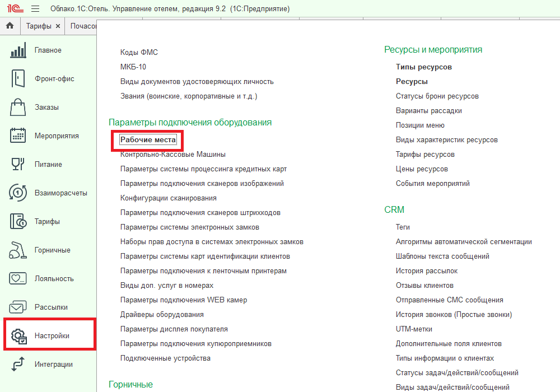The width and height of the screenshot is (560, 392).
Task: Open Рабочие места
Action: [148, 140]
